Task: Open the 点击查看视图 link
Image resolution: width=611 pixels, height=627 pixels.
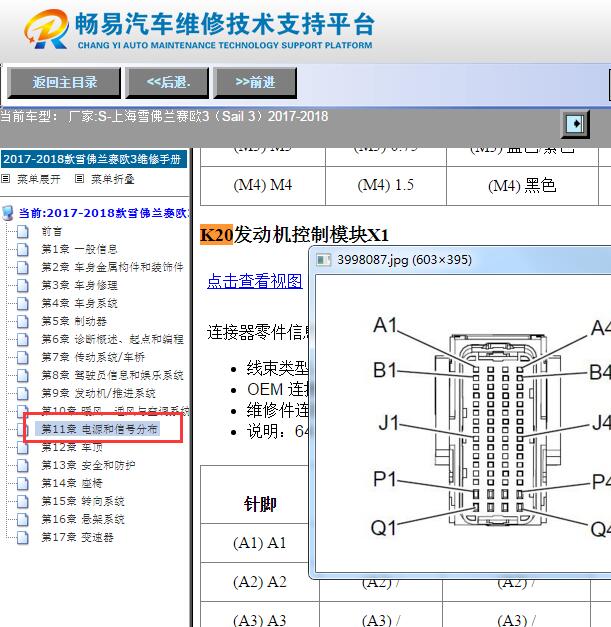Action: (255, 281)
